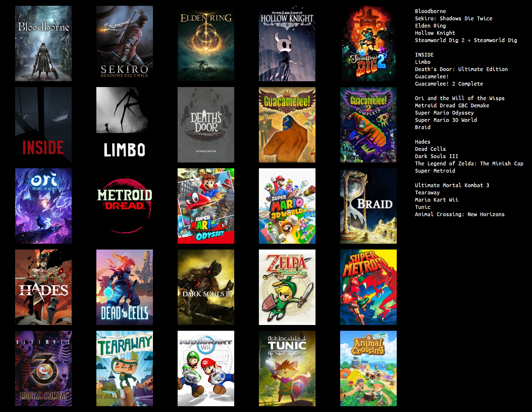The height and width of the screenshot is (412, 532).
Task: Open the Dead Cells cover
Action: 125,287
